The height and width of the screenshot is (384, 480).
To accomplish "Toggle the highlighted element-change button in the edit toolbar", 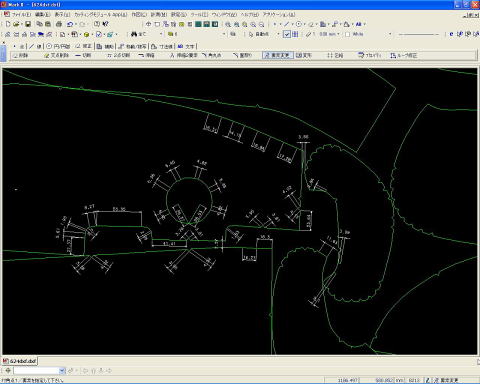I will tap(277, 55).
